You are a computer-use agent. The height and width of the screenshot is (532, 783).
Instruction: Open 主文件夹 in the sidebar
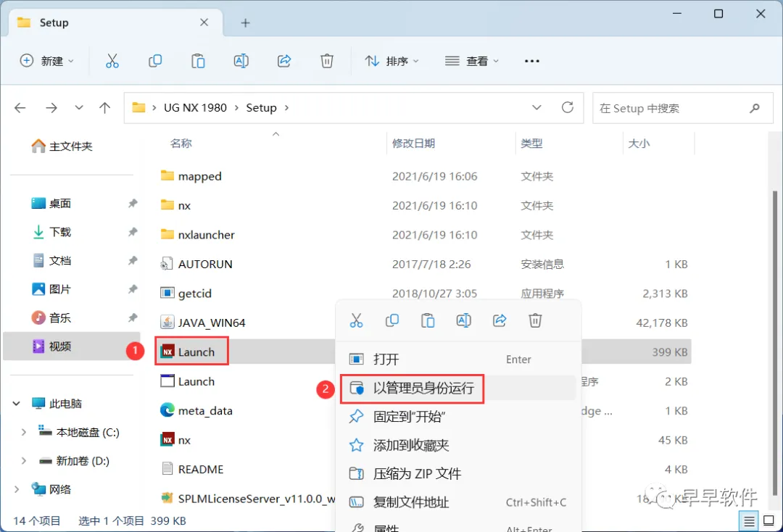[x=62, y=146]
